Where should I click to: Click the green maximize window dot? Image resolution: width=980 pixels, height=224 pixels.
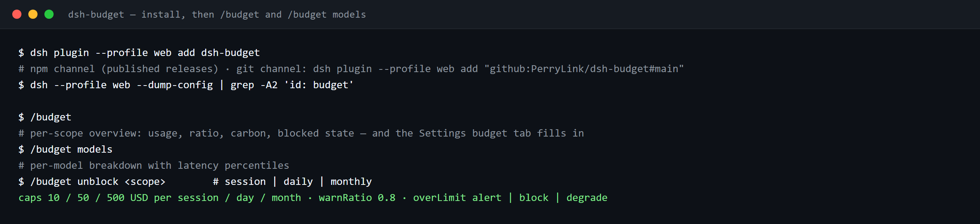click(x=49, y=14)
